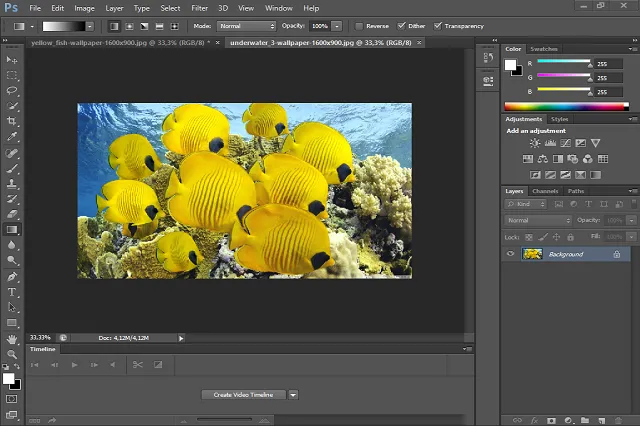Add a Levels adjustment
640x426 pixels.
click(550, 143)
